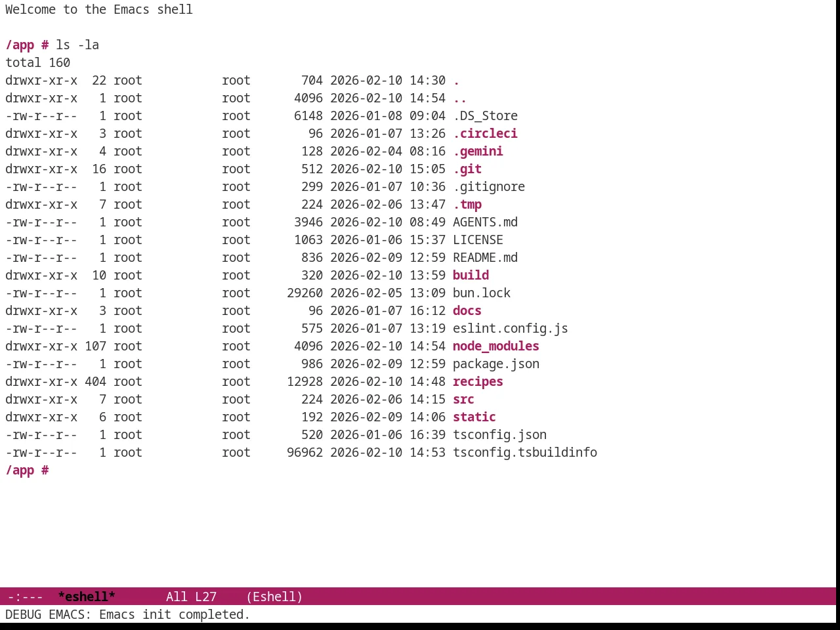Click the .gitignore file name
This screenshot has width=840, height=630.
[489, 186]
